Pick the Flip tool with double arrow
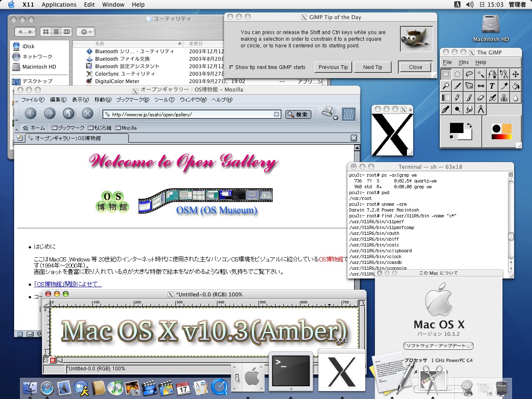 point(480,86)
